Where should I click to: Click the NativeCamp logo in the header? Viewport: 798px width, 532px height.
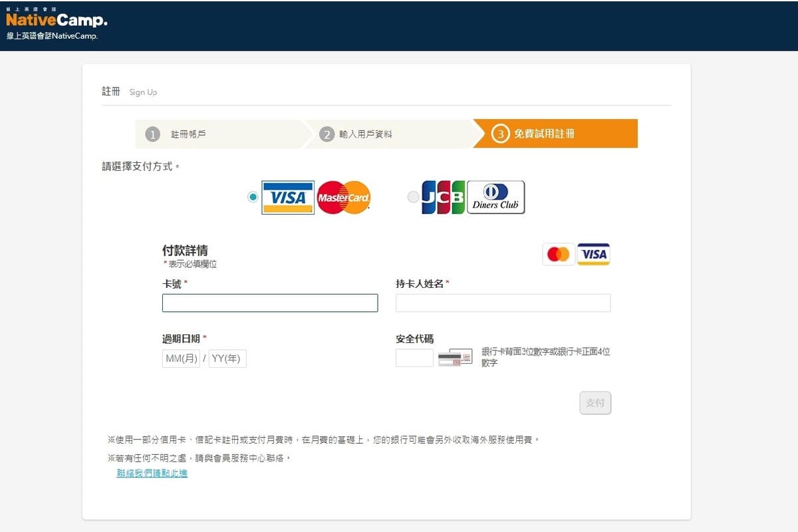(x=56, y=21)
